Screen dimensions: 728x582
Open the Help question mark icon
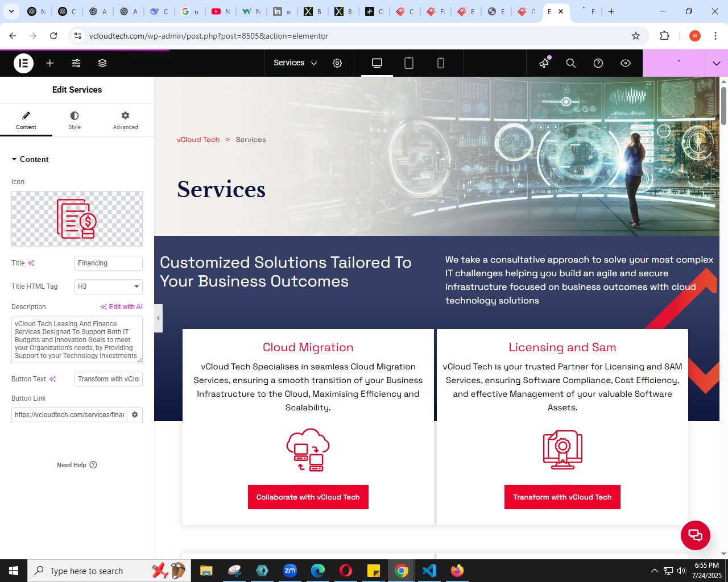click(598, 63)
